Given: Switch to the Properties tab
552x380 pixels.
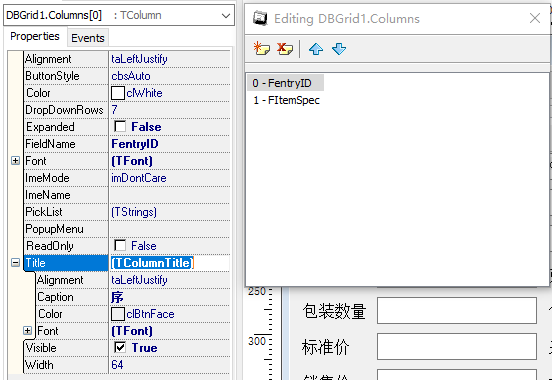Looking at the screenshot, I should click(x=35, y=36).
